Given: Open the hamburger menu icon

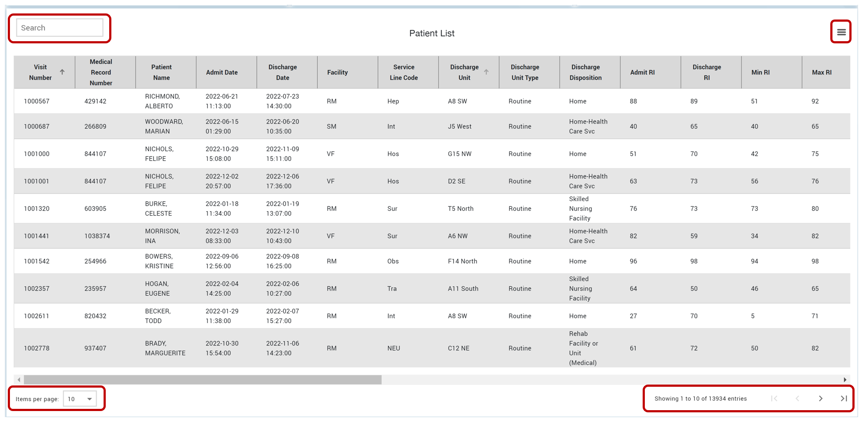Looking at the screenshot, I should click(841, 32).
